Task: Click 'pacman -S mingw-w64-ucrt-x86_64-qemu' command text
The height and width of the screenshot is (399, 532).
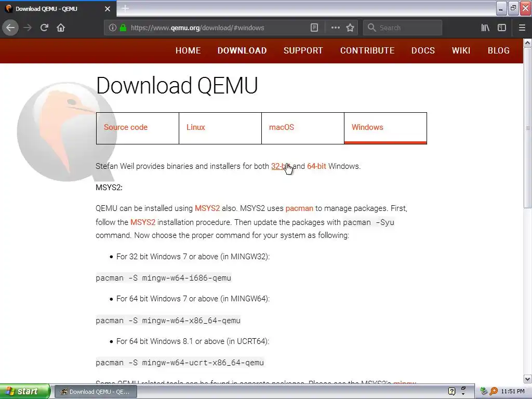Action: click(x=179, y=363)
